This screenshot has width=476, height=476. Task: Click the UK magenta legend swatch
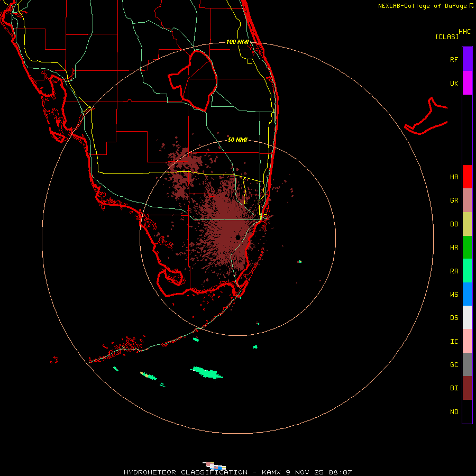click(467, 83)
